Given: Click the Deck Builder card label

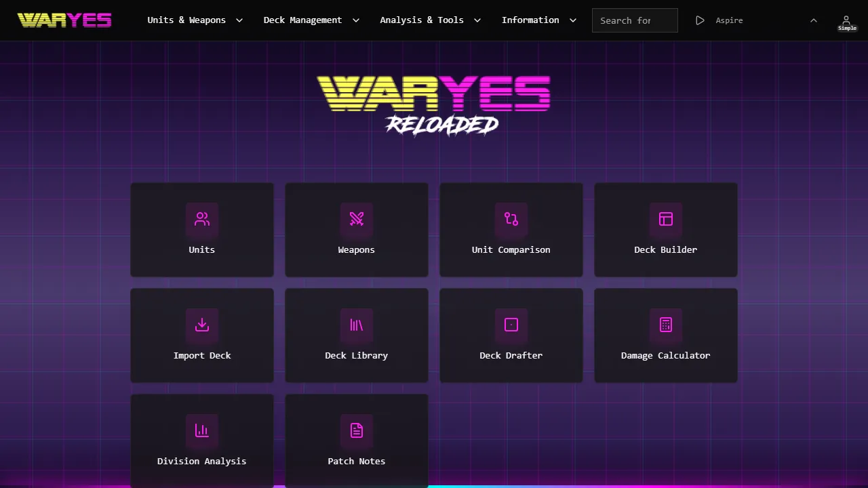Looking at the screenshot, I should (x=666, y=250).
